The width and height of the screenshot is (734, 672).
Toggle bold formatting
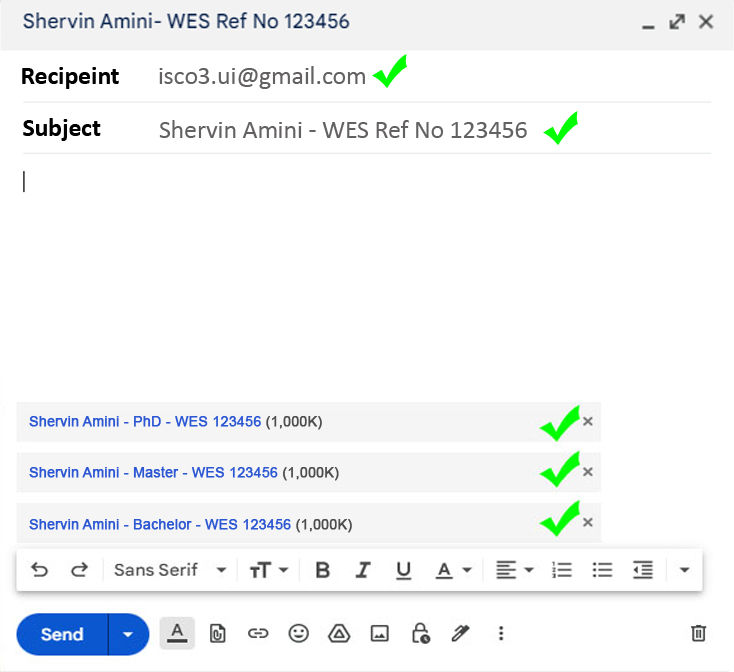tap(323, 570)
